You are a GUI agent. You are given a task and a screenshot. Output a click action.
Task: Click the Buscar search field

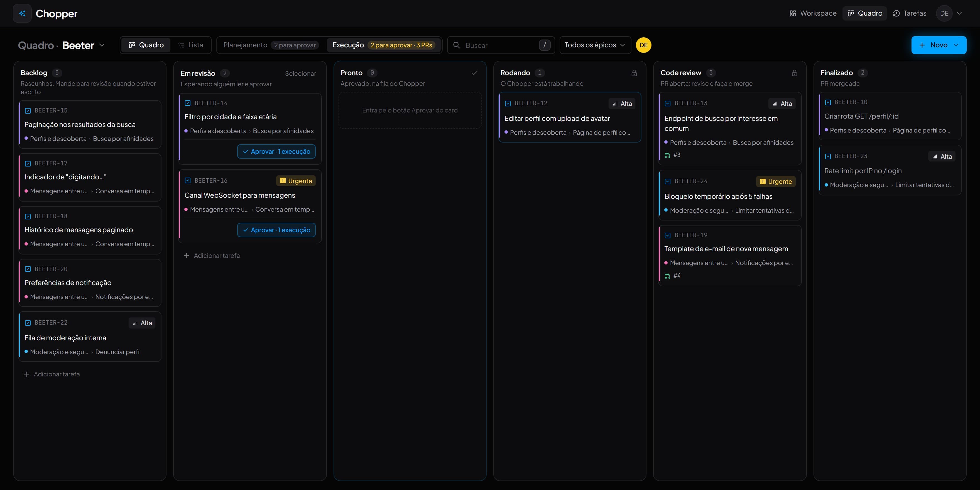click(501, 45)
